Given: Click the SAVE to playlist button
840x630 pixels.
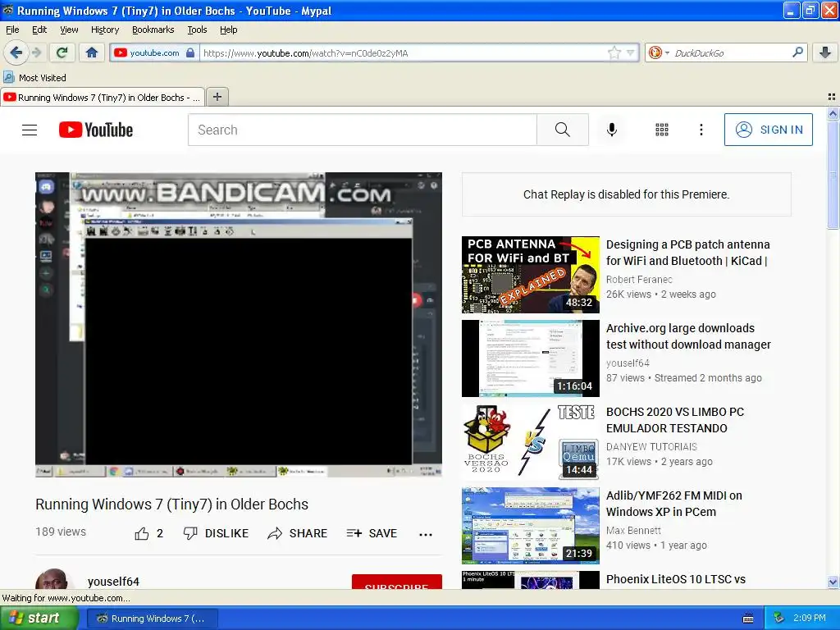Looking at the screenshot, I should pos(372,533).
